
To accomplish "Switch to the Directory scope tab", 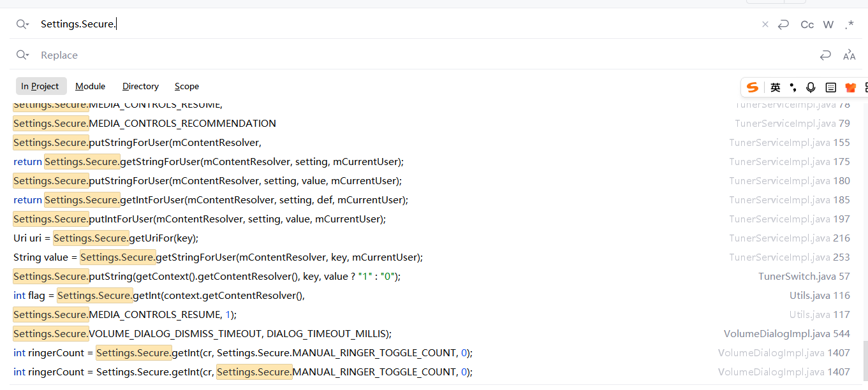I will tap(140, 86).
